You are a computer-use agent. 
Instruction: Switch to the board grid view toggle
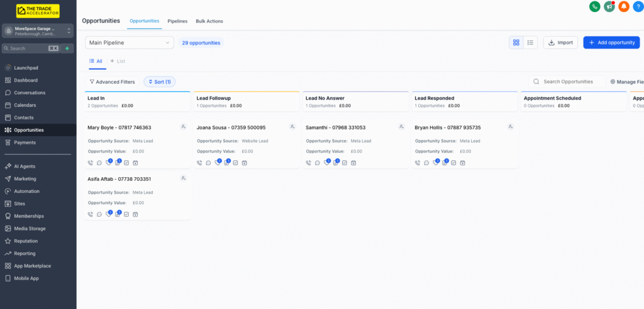pos(516,43)
